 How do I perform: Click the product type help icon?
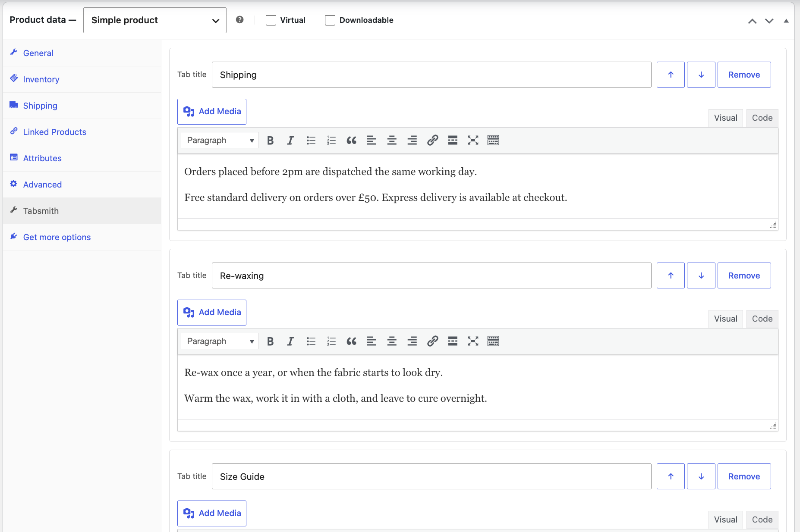click(x=240, y=20)
